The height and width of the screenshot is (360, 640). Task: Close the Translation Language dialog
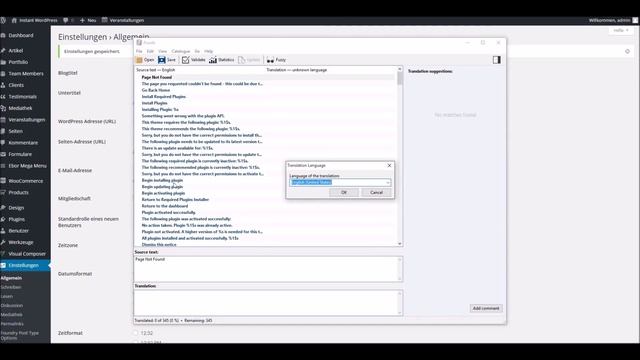(x=389, y=165)
